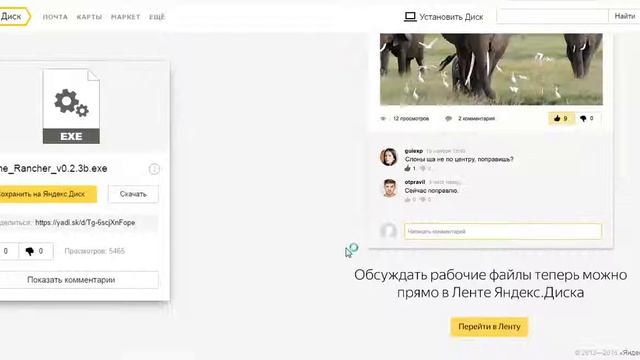The height and width of the screenshot is (360, 640).
Task: Click the Скачать button
Action: (133, 194)
